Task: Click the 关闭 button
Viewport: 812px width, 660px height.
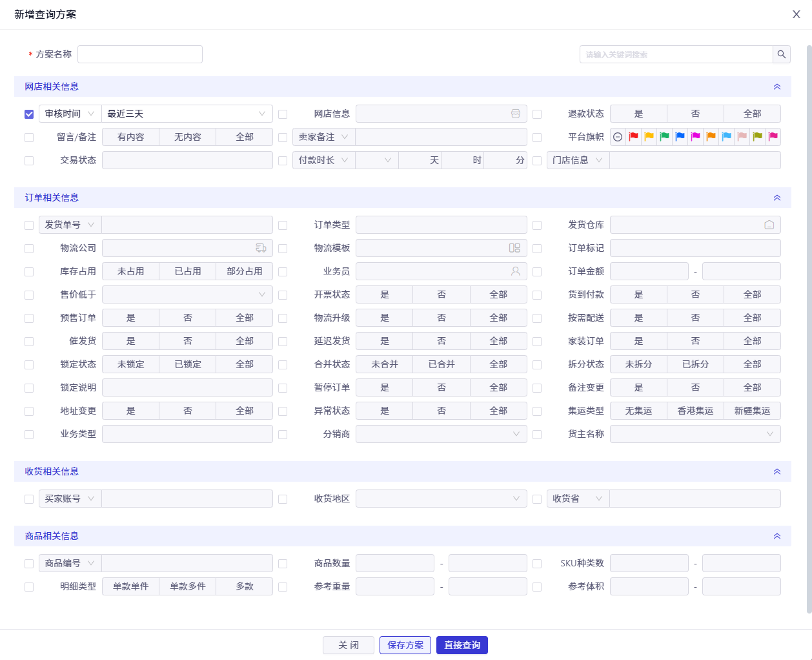Action: (x=349, y=645)
